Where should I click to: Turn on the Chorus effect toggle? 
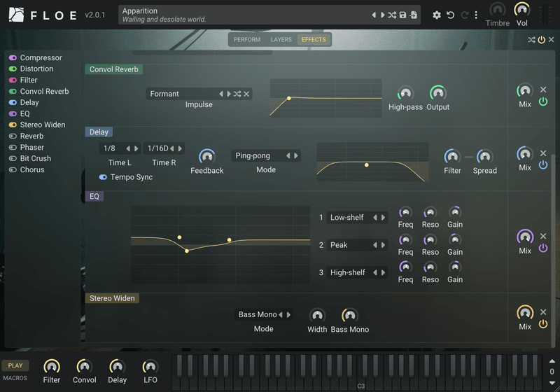coord(13,169)
